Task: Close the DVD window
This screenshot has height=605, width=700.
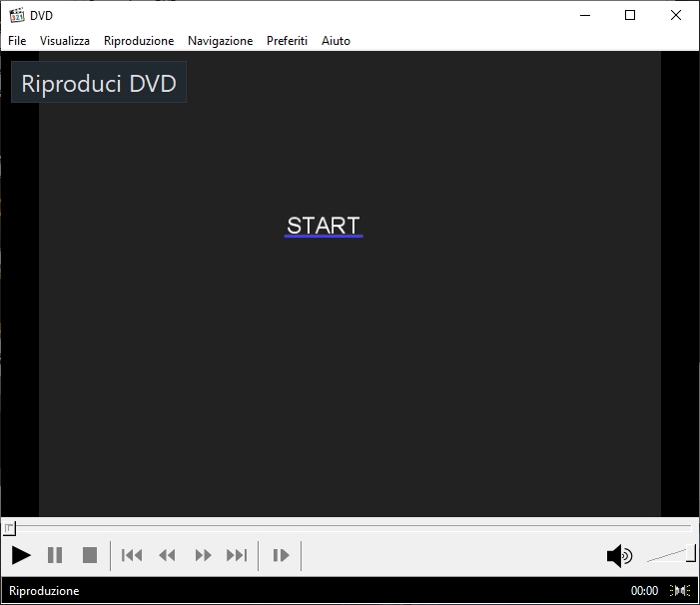Action: 676,15
